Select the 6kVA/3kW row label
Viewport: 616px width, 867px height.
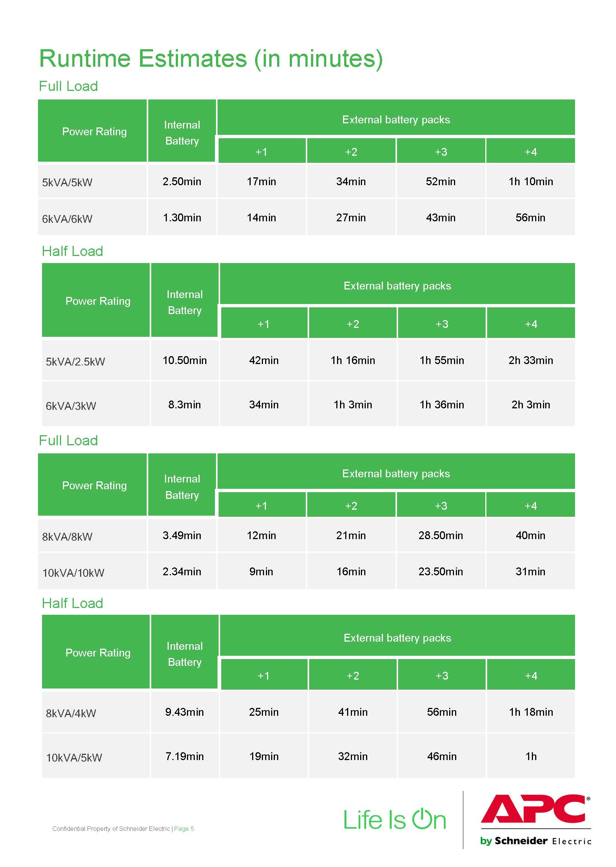tap(71, 406)
